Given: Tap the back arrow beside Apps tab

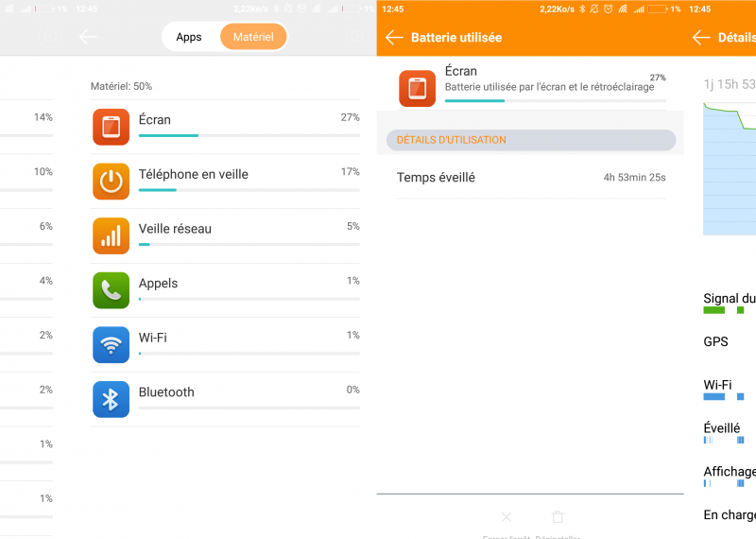Looking at the screenshot, I should click(88, 37).
